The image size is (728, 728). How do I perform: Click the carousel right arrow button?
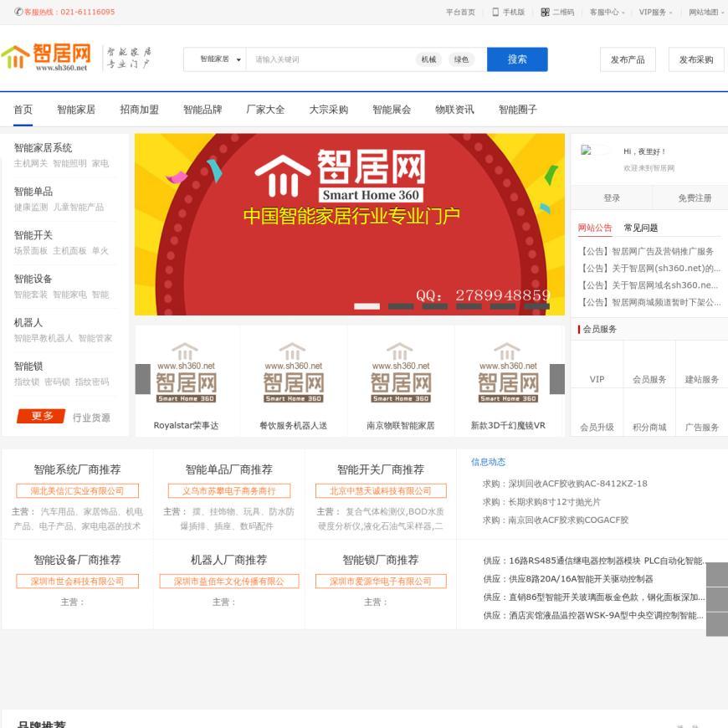pos(557,379)
